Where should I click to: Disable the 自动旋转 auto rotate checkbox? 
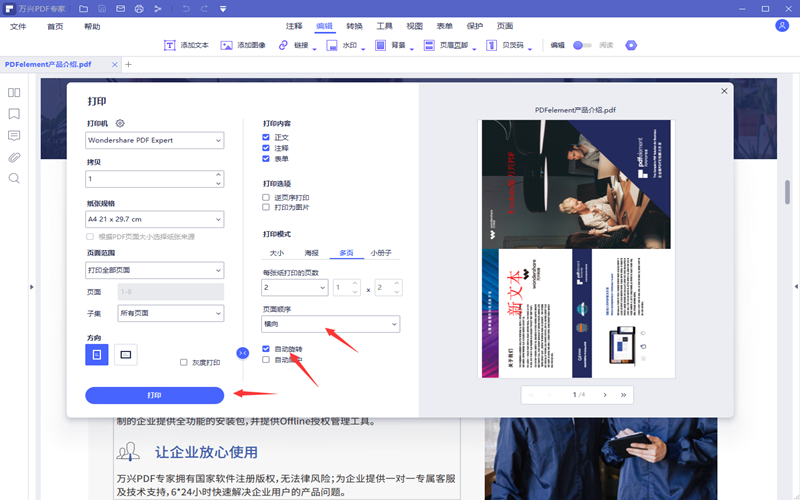[266, 349]
